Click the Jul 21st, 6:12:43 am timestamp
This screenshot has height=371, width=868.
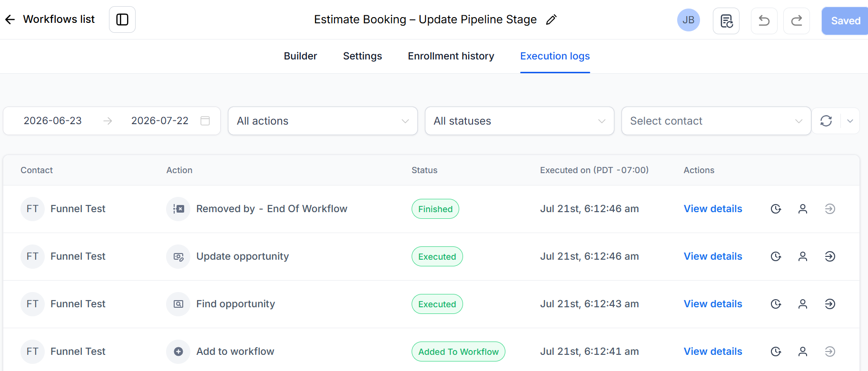point(590,304)
